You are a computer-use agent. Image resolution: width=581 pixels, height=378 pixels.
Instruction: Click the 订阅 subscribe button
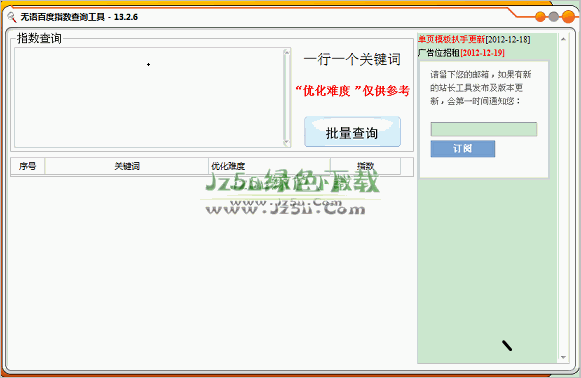[x=462, y=149]
